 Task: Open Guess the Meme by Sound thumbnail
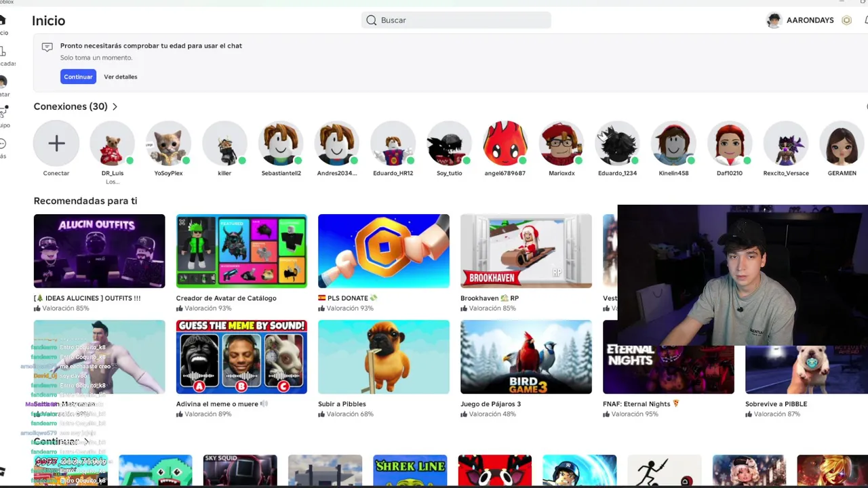click(x=241, y=357)
